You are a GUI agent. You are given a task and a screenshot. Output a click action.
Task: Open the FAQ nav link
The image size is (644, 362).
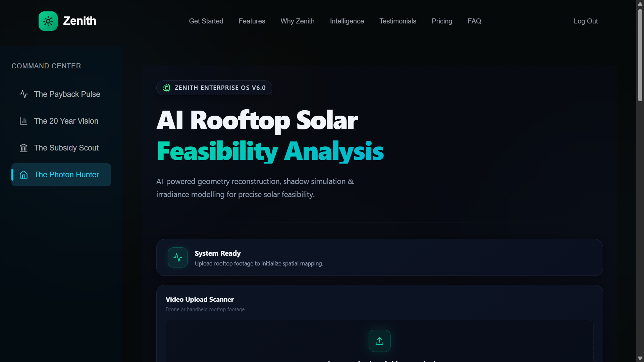pos(474,21)
